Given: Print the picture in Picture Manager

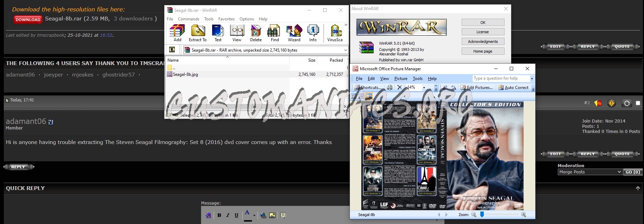Looking at the screenshot, I should click(x=390, y=88).
